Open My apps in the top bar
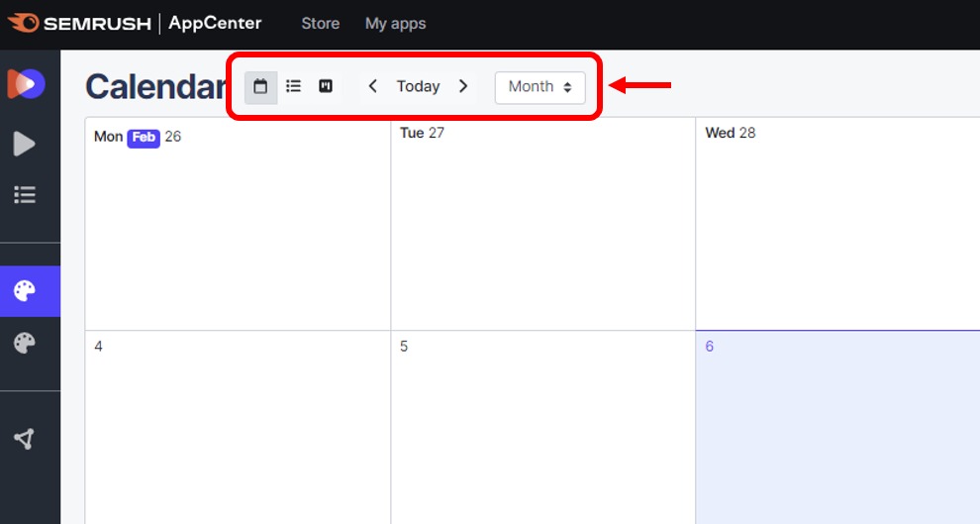Viewport: 980px width, 524px height. [x=395, y=24]
